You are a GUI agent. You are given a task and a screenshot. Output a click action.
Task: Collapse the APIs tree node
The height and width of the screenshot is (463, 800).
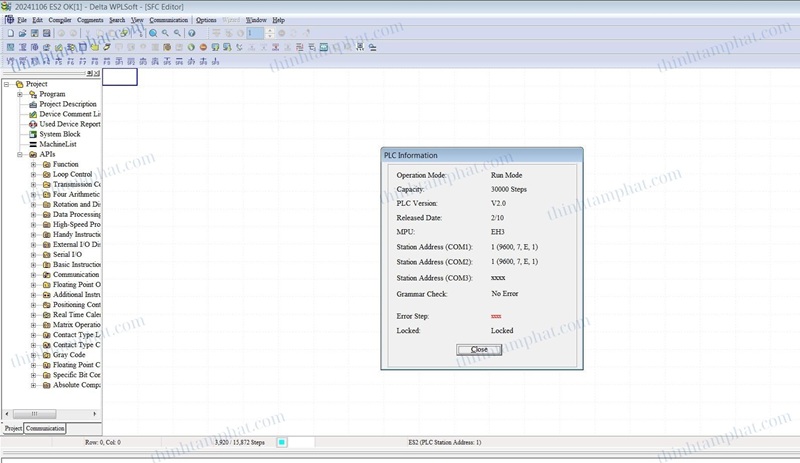(x=20, y=154)
